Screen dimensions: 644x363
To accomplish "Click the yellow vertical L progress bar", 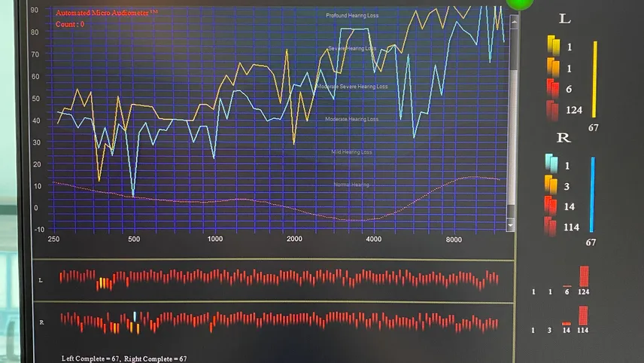I will (x=594, y=79).
